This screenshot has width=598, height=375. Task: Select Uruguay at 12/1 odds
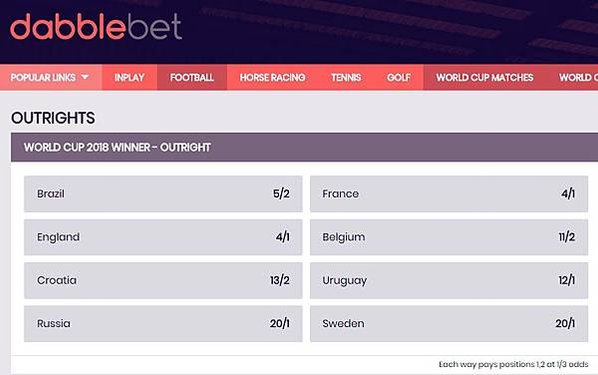(x=449, y=280)
